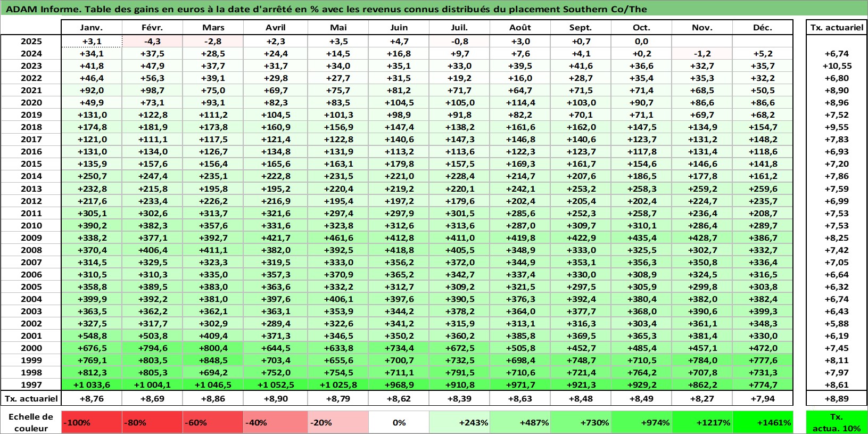Select the 1997 Mai cell '+1 025,8'
This screenshot has height=434, width=868.
pos(338,384)
